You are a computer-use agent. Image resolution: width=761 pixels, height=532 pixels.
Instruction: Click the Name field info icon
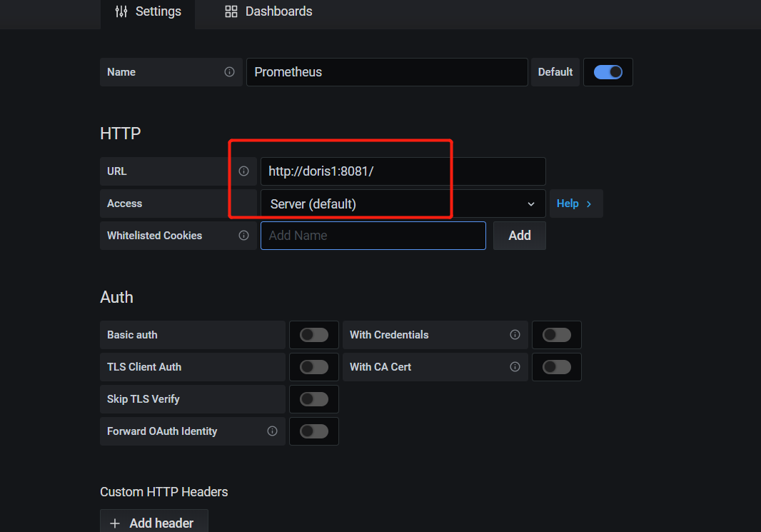(x=230, y=72)
